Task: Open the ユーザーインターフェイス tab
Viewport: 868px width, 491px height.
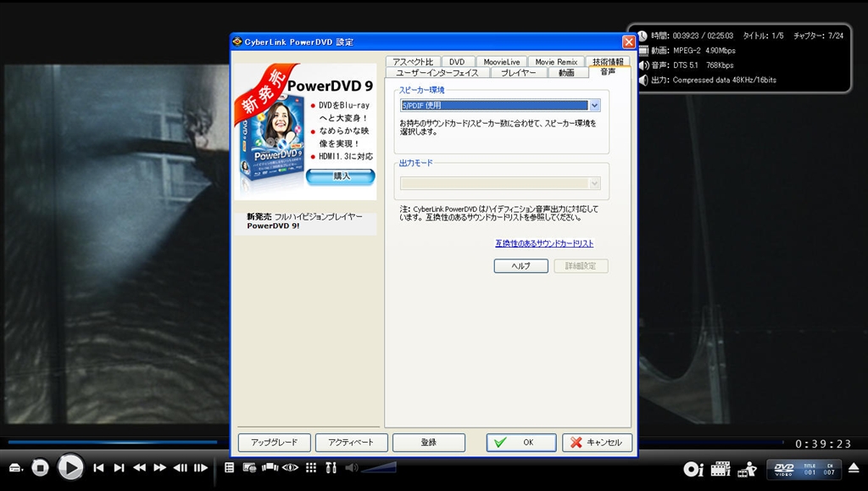Action: coord(437,73)
